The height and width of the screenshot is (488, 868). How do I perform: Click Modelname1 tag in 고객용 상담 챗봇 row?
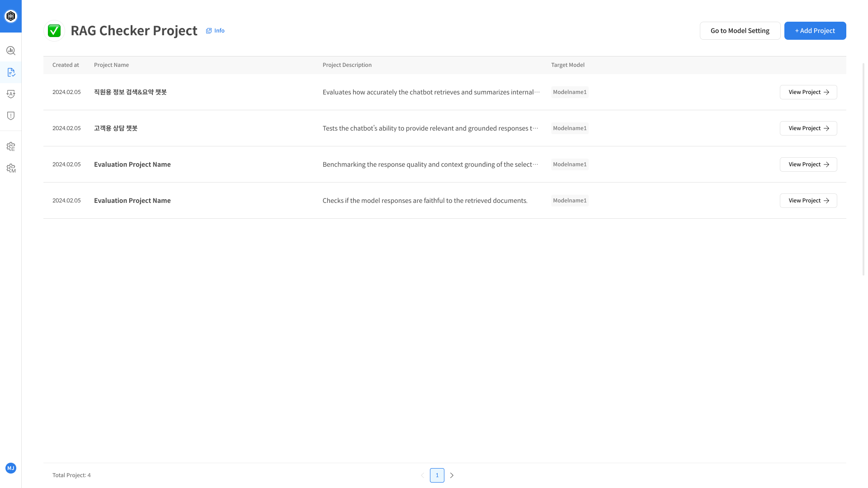(570, 128)
